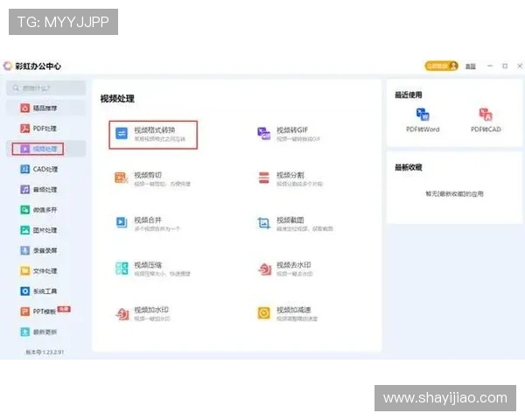Viewport: 525px width, 420px height.
Task: Open the 图片处理 sidebar category
Action: pos(45,230)
